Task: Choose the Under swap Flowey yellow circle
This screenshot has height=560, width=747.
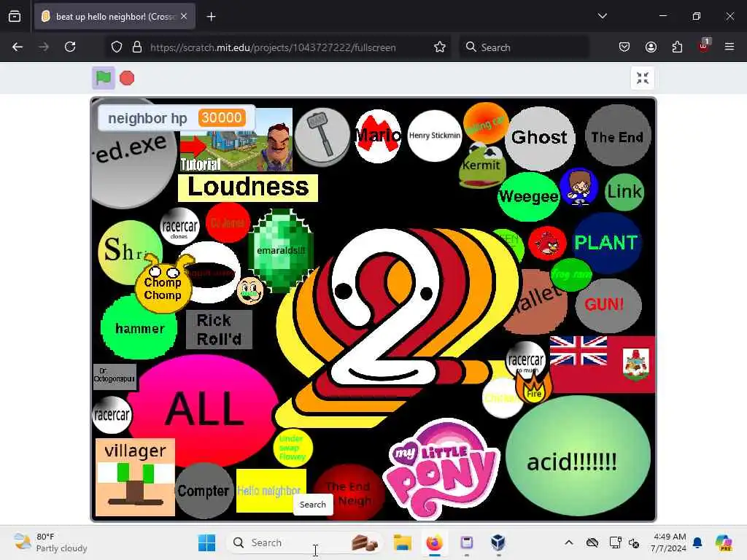Action: (x=293, y=448)
